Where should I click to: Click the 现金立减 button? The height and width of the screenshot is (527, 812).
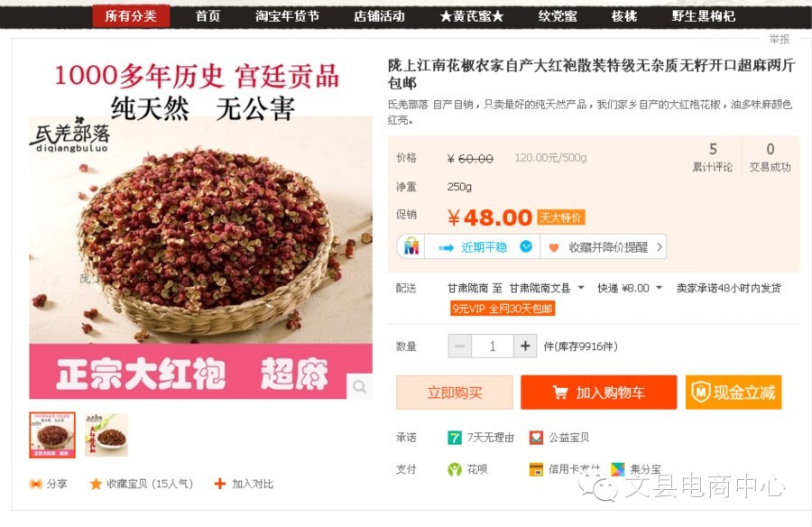click(x=734, y=393)
